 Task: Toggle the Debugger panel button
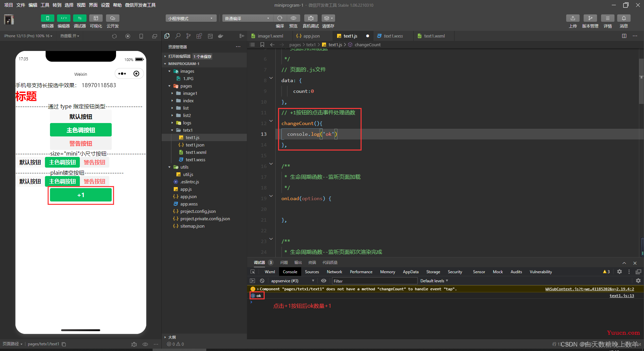(79, 18)
